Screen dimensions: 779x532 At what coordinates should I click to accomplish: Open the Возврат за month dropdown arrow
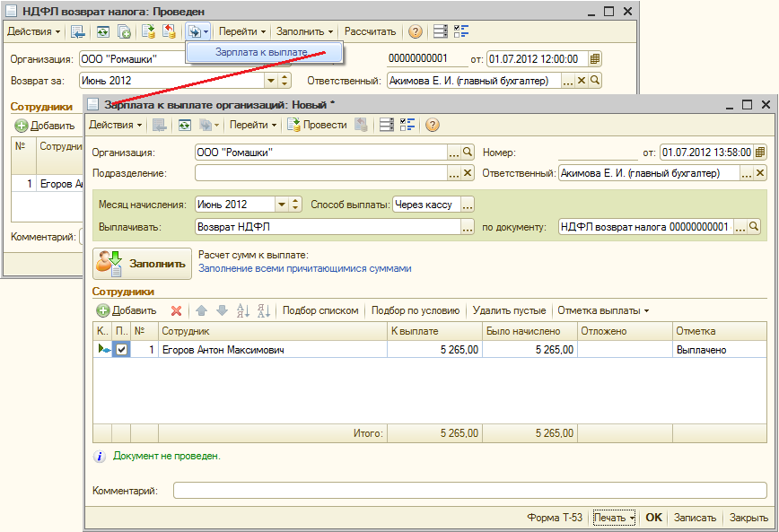(x=271, y=81)
